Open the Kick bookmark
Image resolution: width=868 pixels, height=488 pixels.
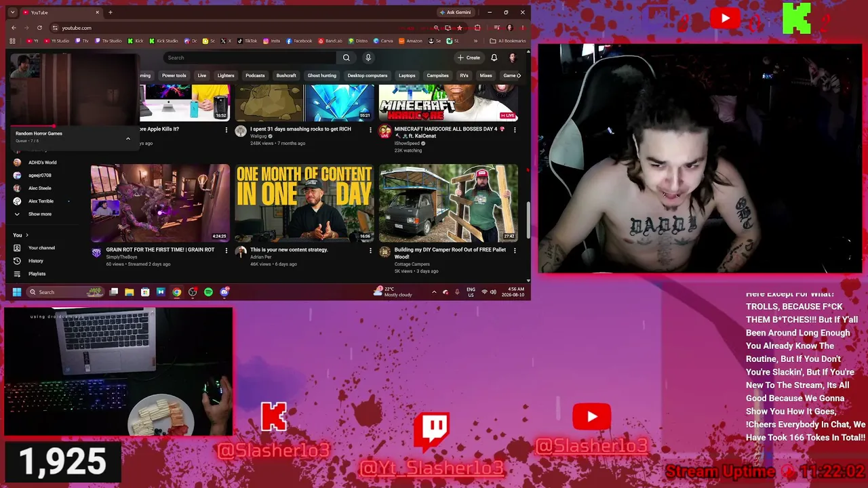(x=136, y=41)
